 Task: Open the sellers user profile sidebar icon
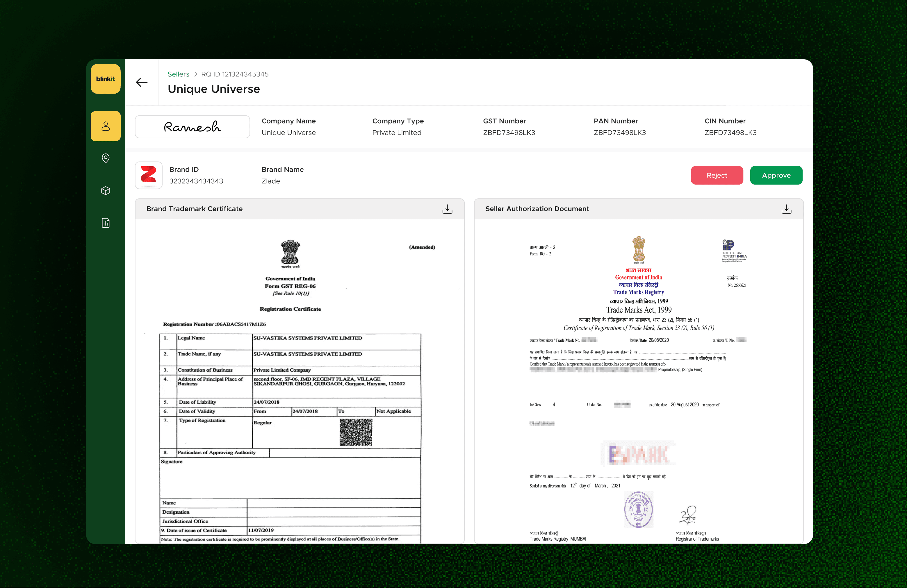[106, 126]
